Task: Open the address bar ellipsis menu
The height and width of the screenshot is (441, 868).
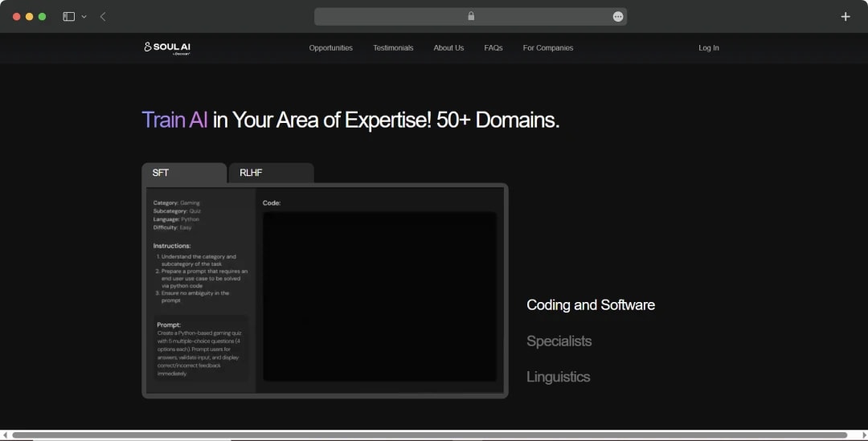Action: (618, 17)
